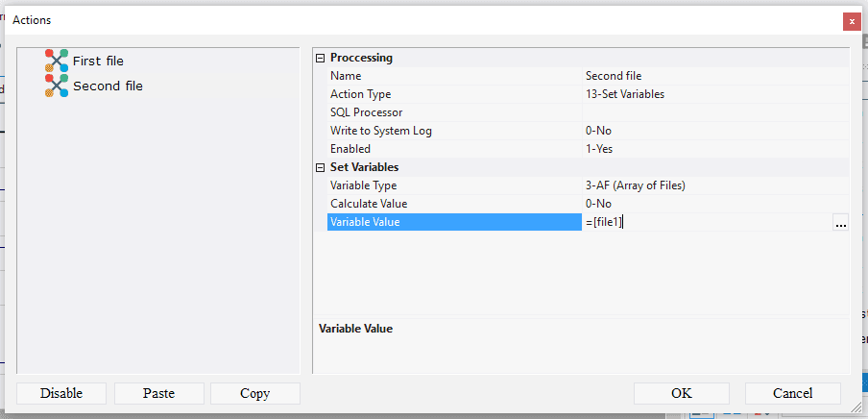Select the First file tree item
Image resolution: width=868 pixels, height=419 pixels.
(98, 62)
